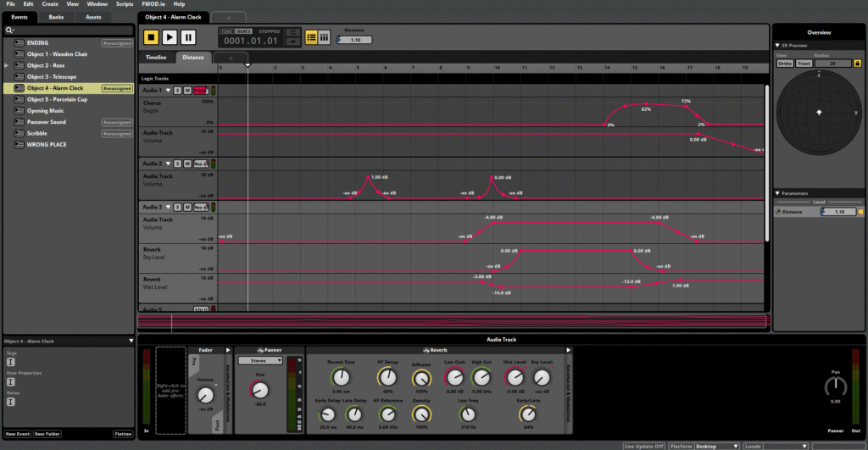Switch to the mixer columns view icon
This screenshot has width=868, height=450.
click(x=325, y=37)
